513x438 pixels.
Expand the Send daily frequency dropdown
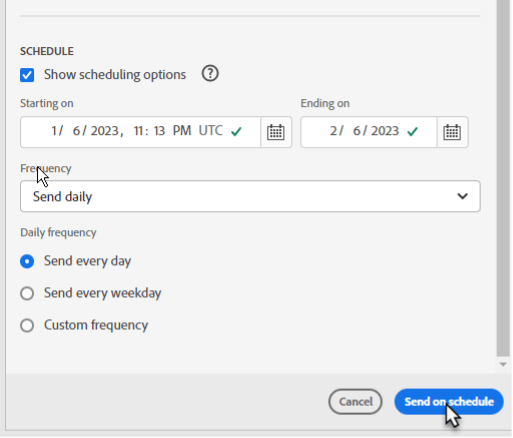(x=250, y=196)
